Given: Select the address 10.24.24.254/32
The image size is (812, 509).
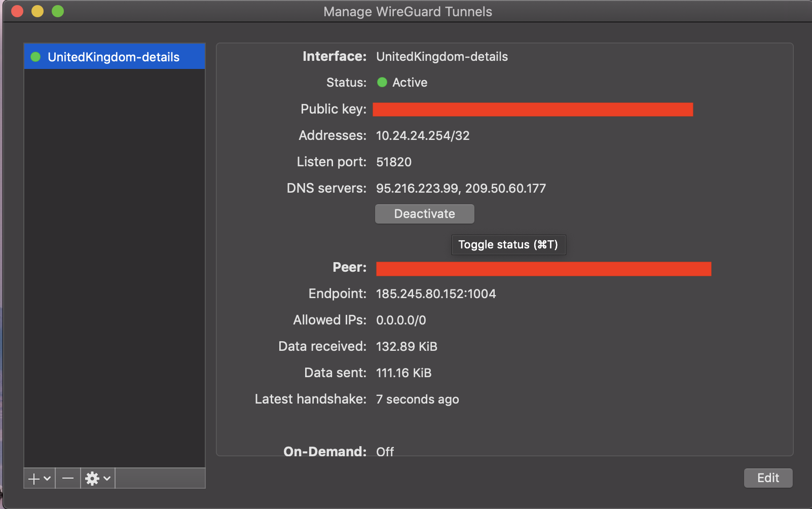Looking at the screenshot, I should tap(423, 136).
